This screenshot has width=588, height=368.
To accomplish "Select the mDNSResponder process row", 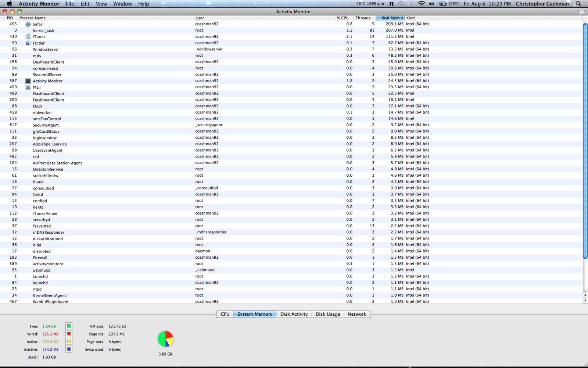I will [x=291, y=232].
